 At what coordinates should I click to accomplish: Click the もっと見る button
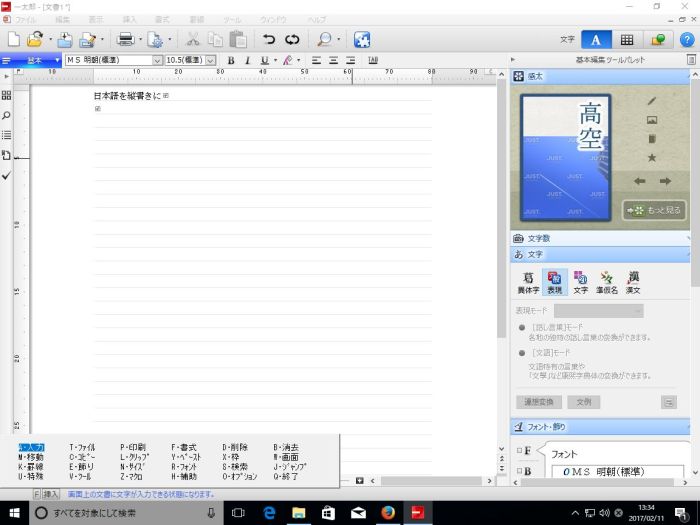coord(654,210)
